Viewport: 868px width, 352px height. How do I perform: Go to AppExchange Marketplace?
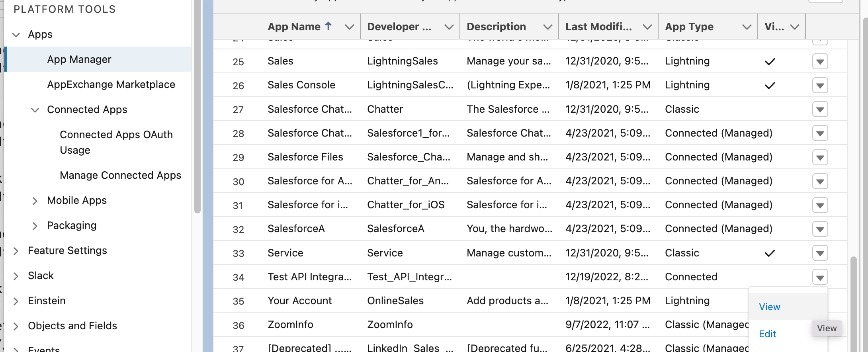111,84
